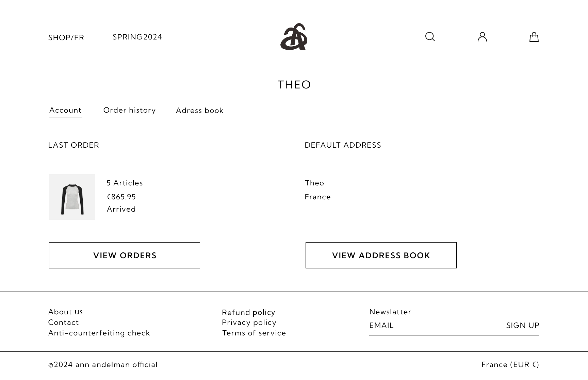
Task: Open the SHOP/FR menu
Action: pos(66,37)
